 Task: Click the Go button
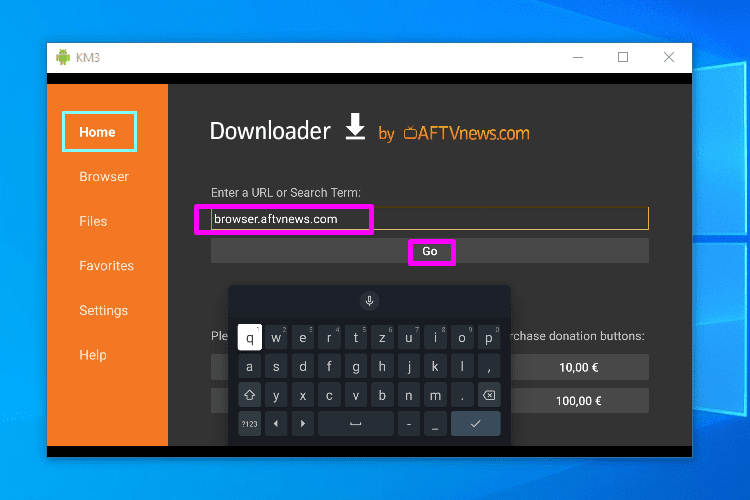430,251
